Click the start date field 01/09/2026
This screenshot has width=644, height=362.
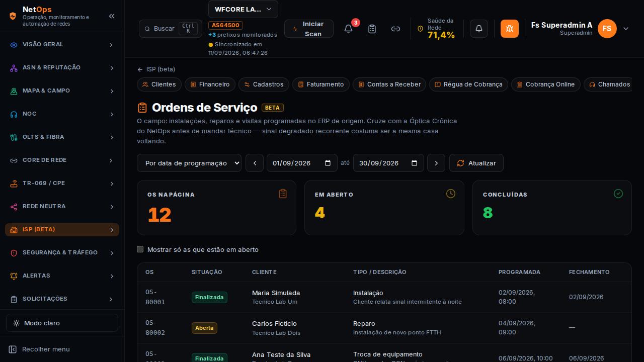[x=302, y=163]
